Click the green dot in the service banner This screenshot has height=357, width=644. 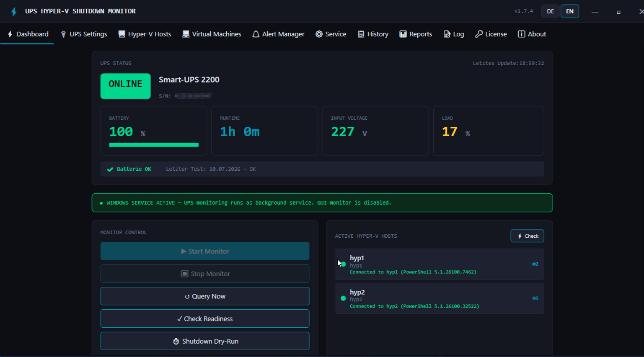pos(101,203)
